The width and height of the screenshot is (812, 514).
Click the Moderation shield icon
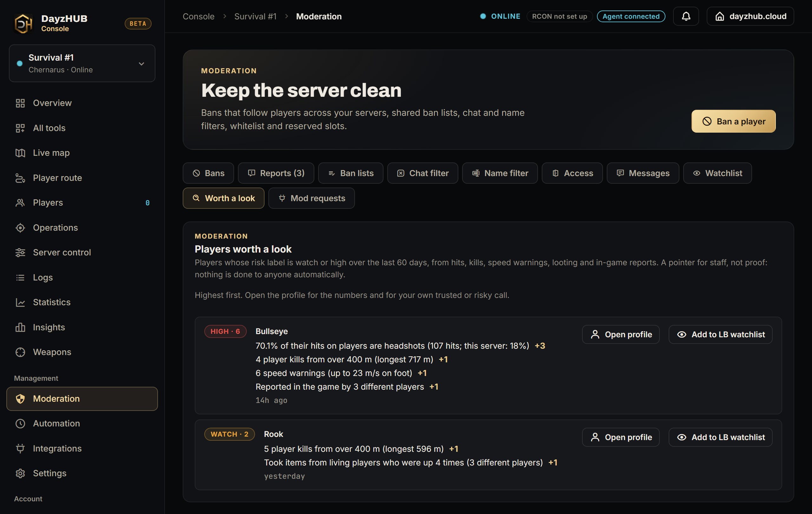point(20,399)
